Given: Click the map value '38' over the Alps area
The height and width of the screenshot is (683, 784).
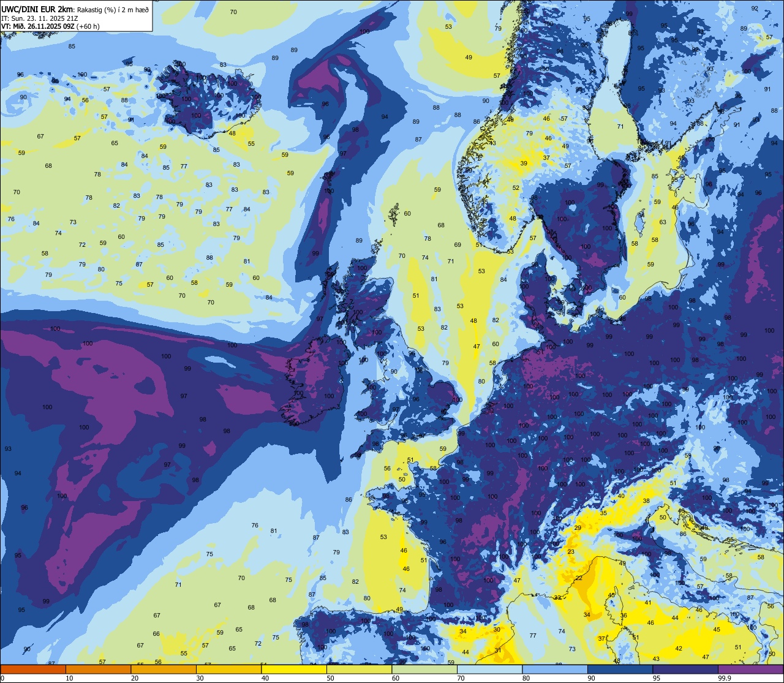Looking at the screenshot, I should (x=646, y=501).
